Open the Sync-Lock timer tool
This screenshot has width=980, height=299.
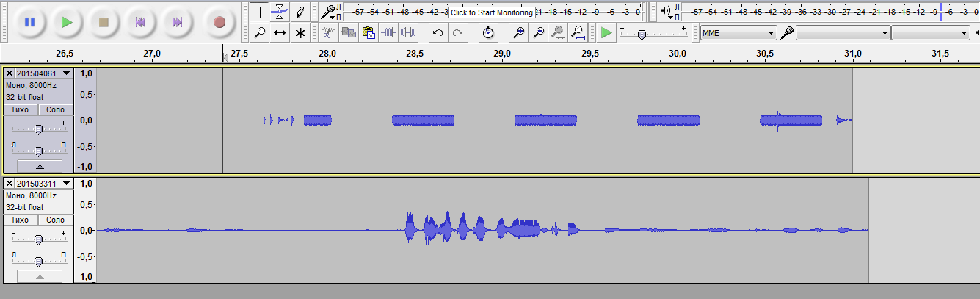click(488, 32)
